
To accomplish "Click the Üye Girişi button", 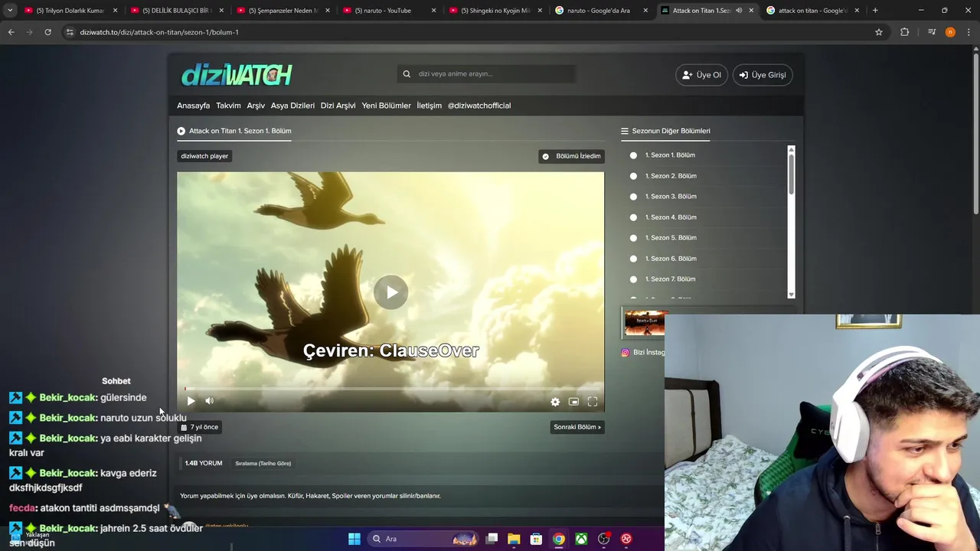I will pyautogui.click(x=763, y=75).
